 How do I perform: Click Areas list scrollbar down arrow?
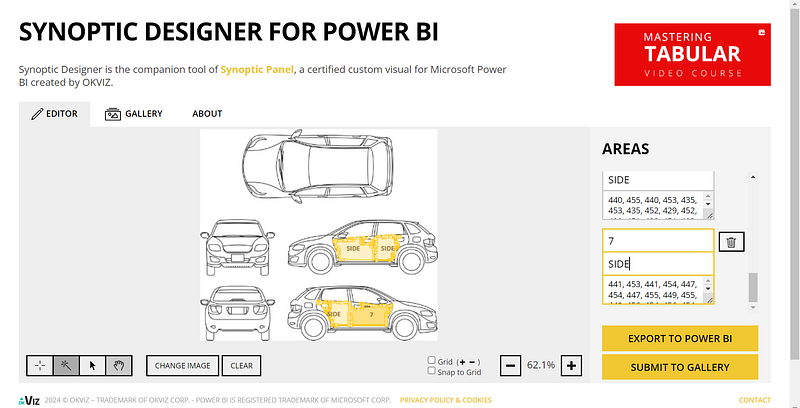click(753, 308)
